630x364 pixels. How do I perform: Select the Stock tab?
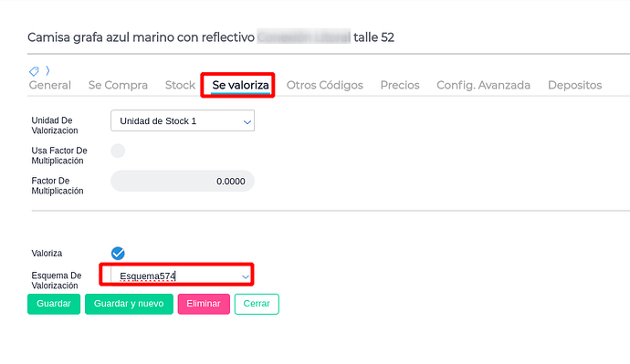pos(180,85)
